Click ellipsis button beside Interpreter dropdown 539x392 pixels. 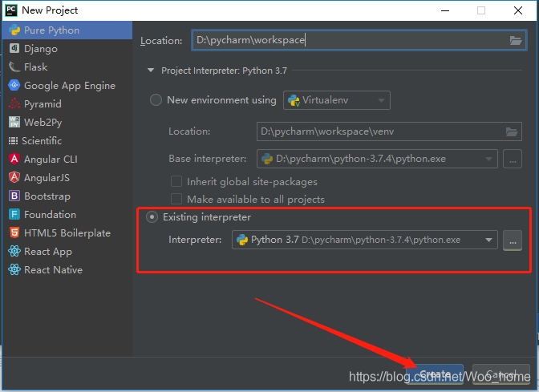513,240
